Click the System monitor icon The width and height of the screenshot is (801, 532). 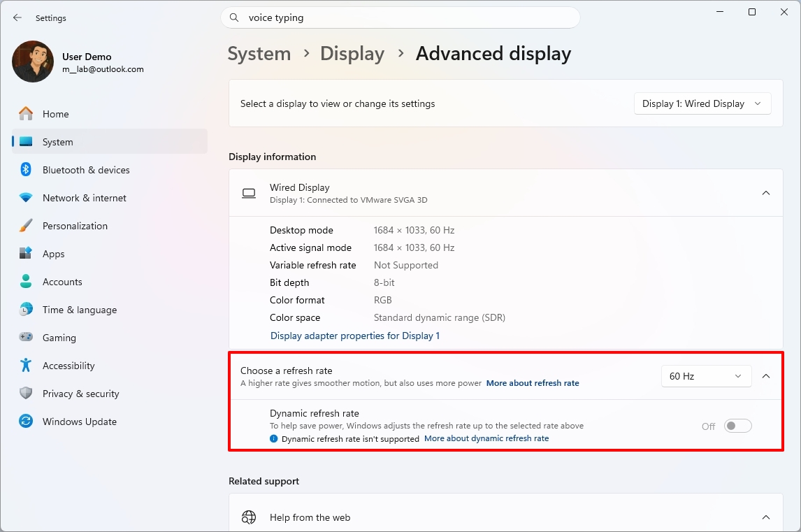pyautogui.click(x=26, y=141)
